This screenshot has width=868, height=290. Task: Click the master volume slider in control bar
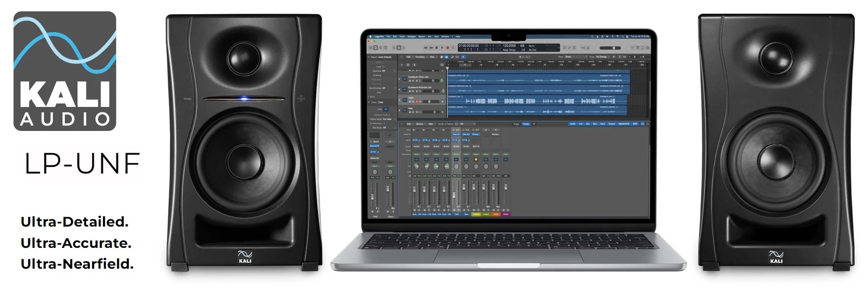610,48
